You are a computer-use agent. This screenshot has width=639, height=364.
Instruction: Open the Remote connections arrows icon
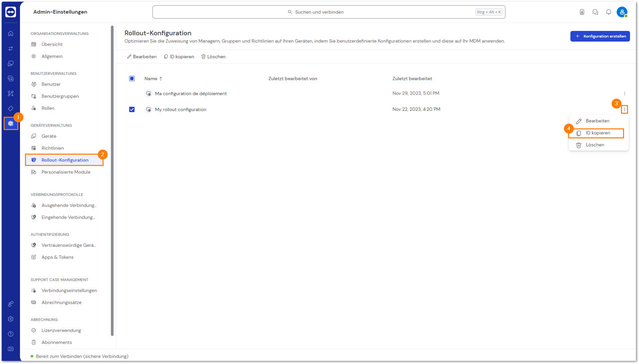click(x=10, y=48)
